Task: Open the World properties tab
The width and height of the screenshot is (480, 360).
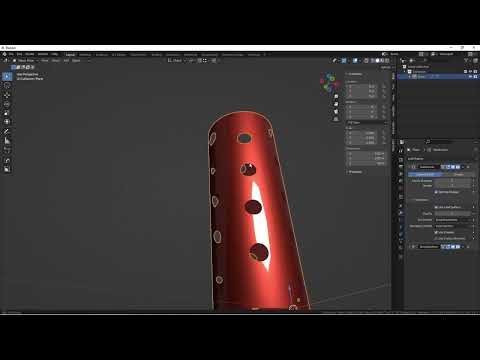Action: coord(401,189)
